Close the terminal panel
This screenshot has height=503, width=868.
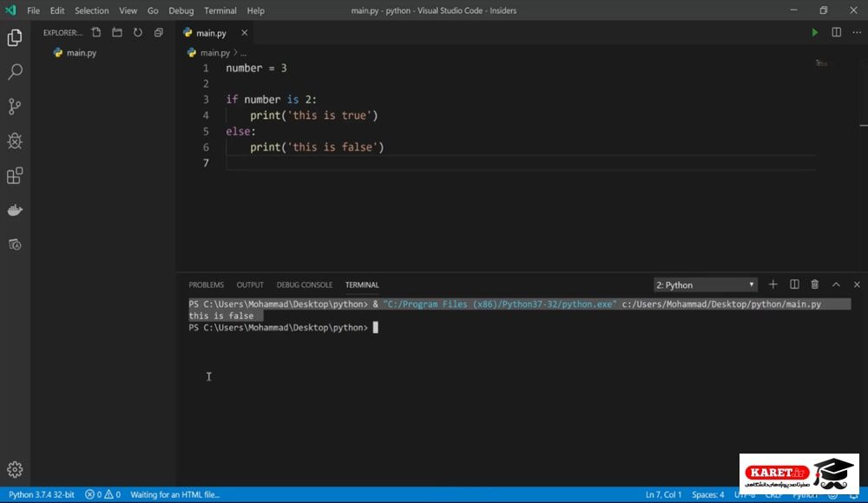coord(857,284)
